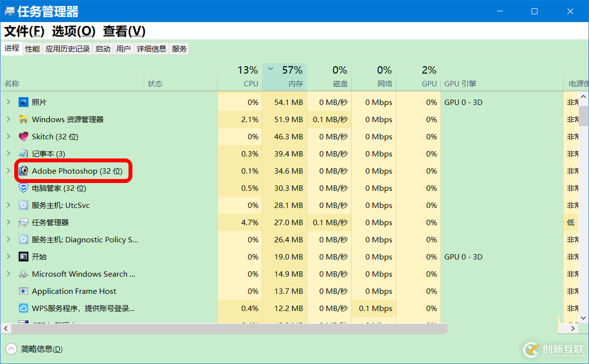Expand the Adobe Photoshop process entry
Image resolution: width=589 pixels, height=364 pixels.
point(8,171)
